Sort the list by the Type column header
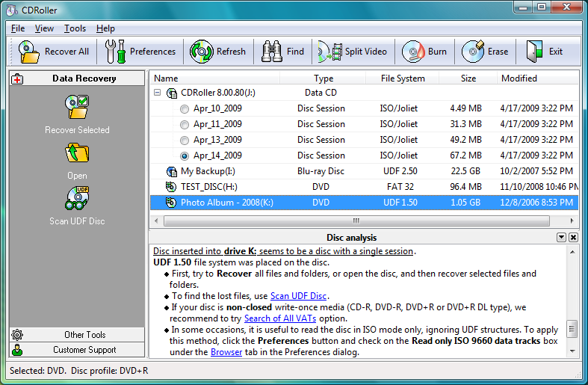The width and height of the screenshot is (588, 385). [323, 78]
